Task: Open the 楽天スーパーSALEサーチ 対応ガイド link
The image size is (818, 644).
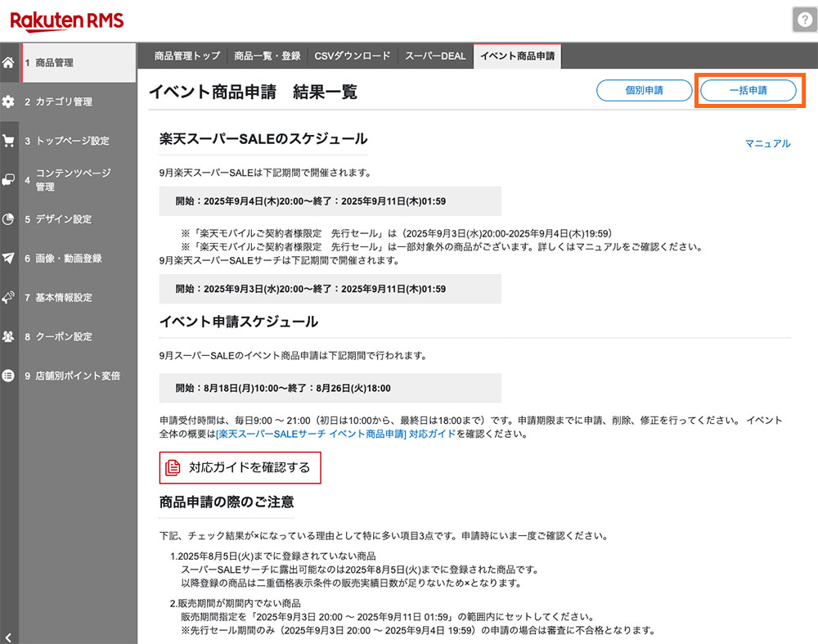Action: coord(336,434)
